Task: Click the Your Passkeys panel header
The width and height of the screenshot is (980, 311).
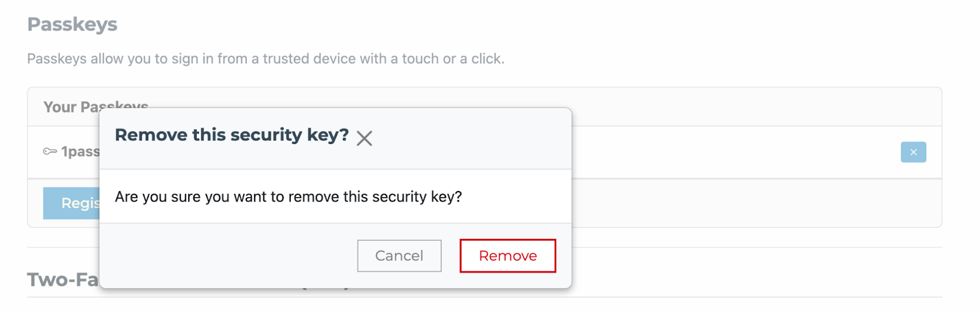Action: [67, 107]
